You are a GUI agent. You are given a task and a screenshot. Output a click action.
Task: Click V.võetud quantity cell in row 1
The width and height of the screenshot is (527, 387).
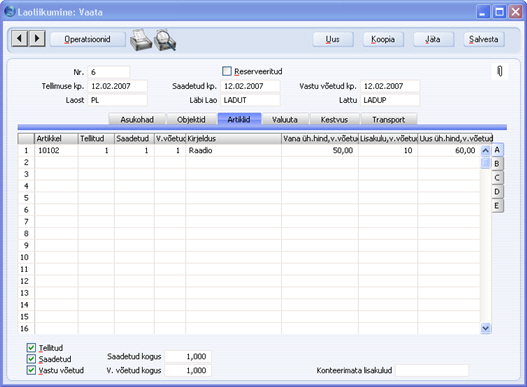pos(170,150)
